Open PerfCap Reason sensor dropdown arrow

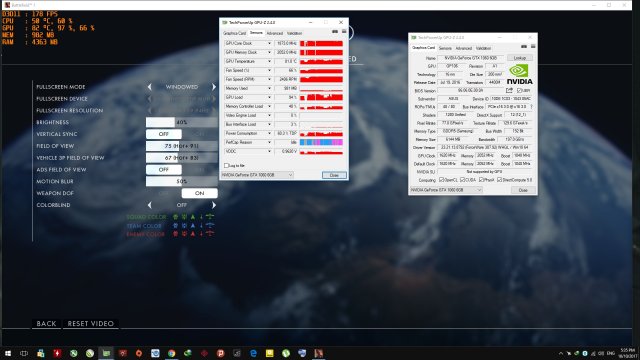point(269,142)
